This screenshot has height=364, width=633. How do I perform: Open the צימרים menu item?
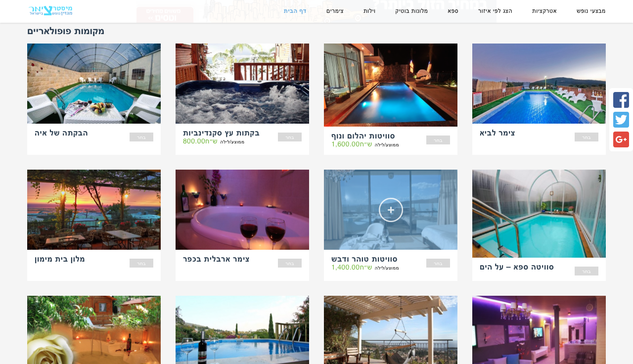coord(335,11)
